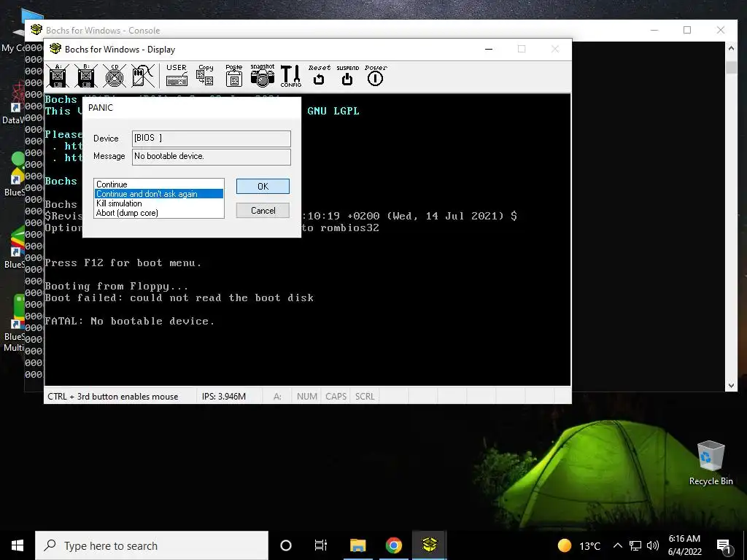Click the 13°C weather widget
Viewport: 747px width, 560px height.
tap(578, 545)
